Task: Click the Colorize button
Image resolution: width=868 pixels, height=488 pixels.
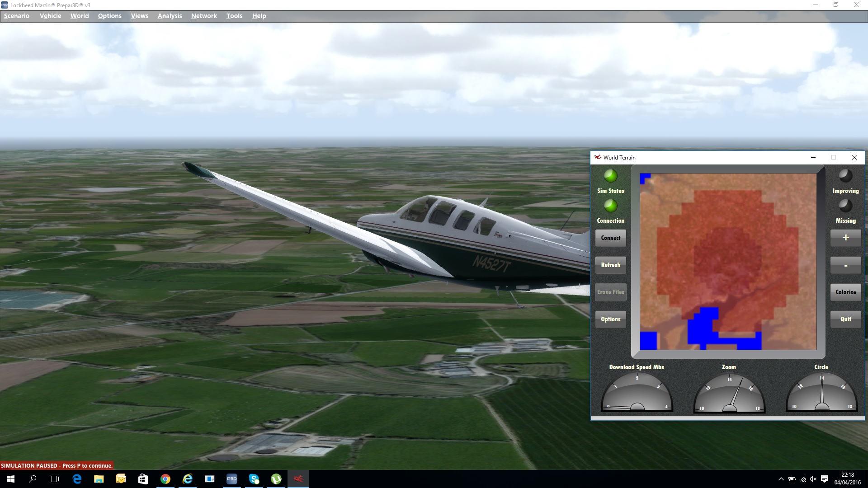Action: tap(846, 292)
